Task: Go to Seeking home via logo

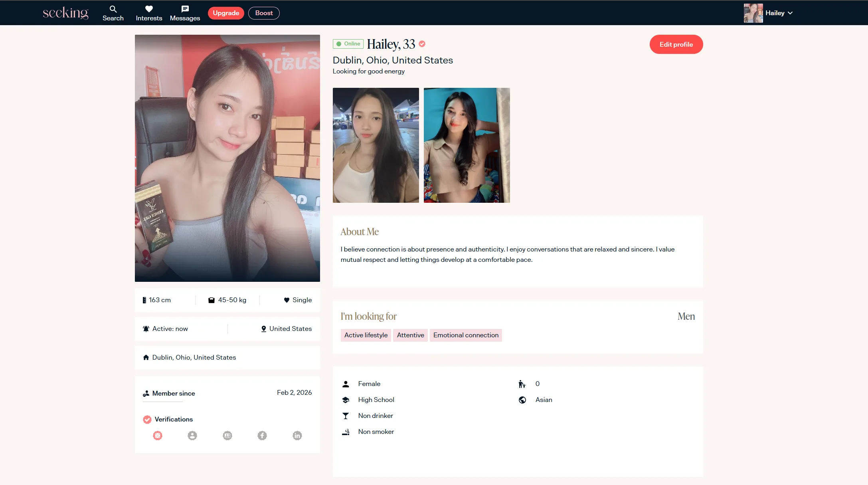Action: tap(65, 13)
